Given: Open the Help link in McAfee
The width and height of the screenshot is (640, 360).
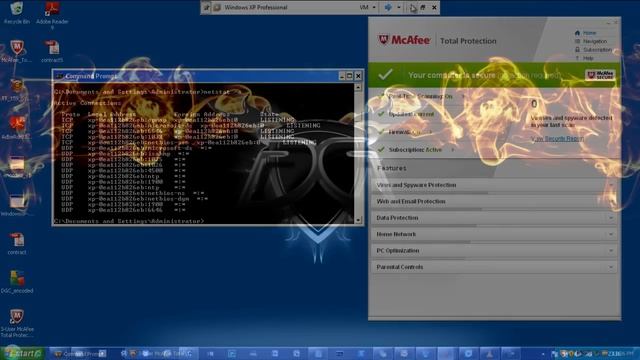Looking at the screenshot, I should (588, 58).
